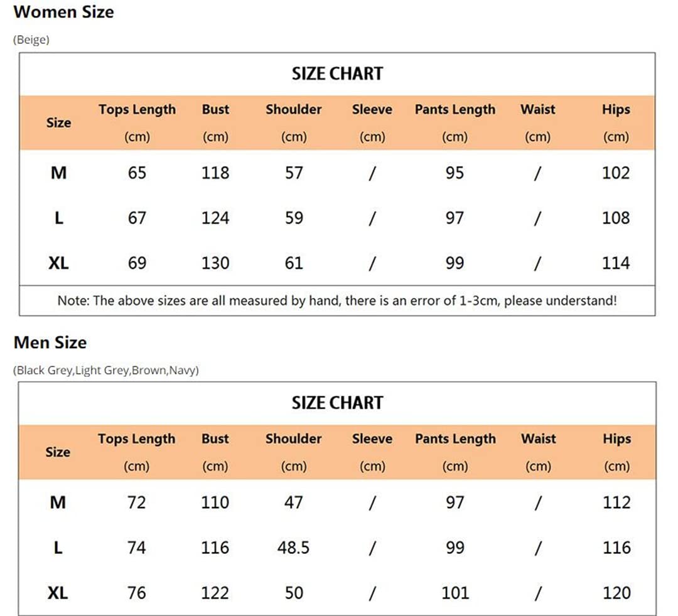Viewport: 678px width, 616px height.
Task: Click men's XL pants length 101
Action: tap(455, 593)
